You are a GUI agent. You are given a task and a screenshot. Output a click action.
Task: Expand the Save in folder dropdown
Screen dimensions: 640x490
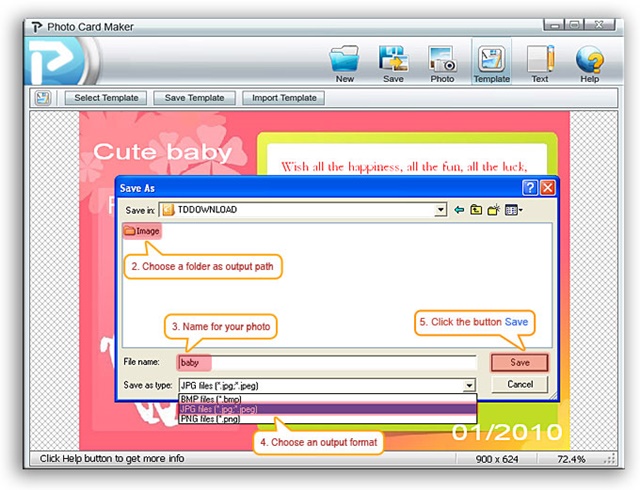click(x=440, y=210)
